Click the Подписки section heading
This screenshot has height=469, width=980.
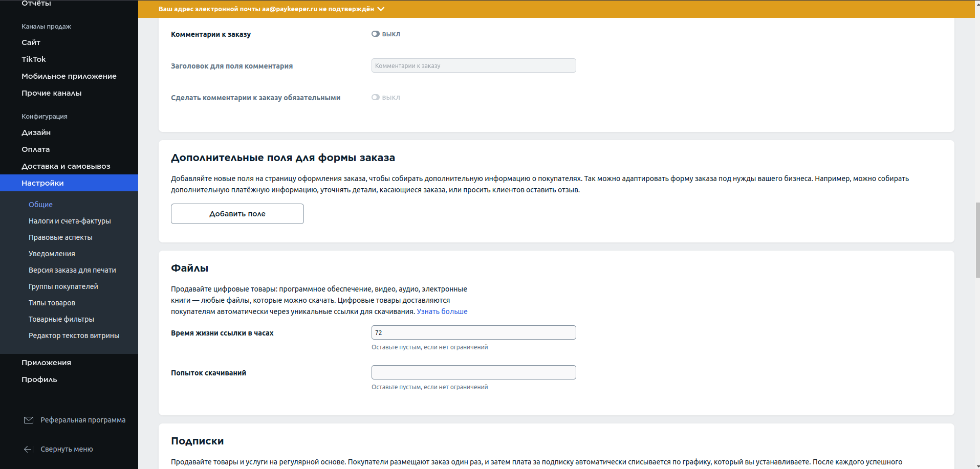197,441
